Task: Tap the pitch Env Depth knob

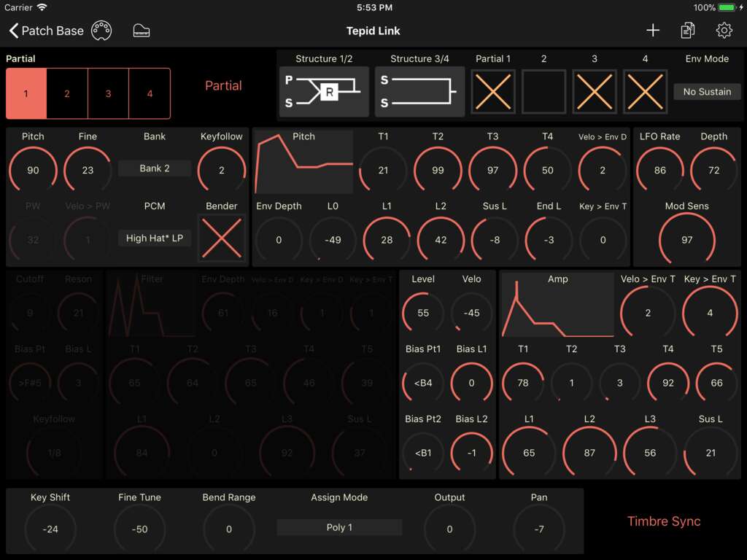Action: click(279, 240)
